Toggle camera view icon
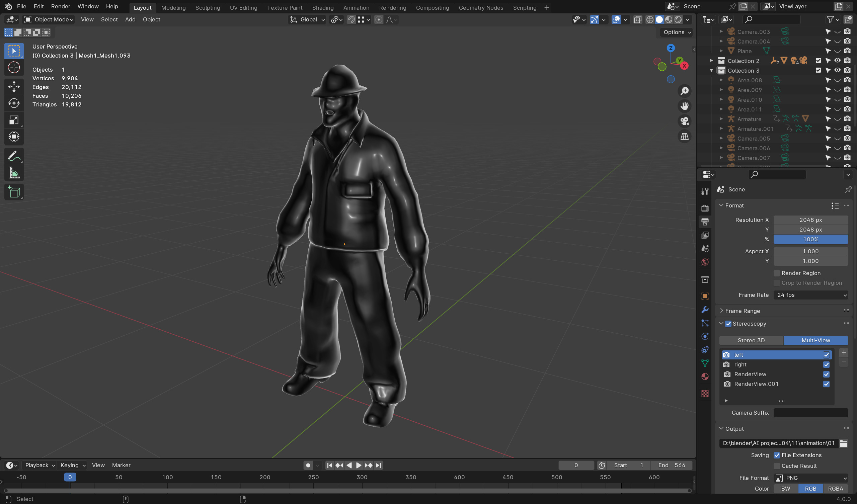The height and width of the screenshot is (504, 857). [x=684, y=121]
